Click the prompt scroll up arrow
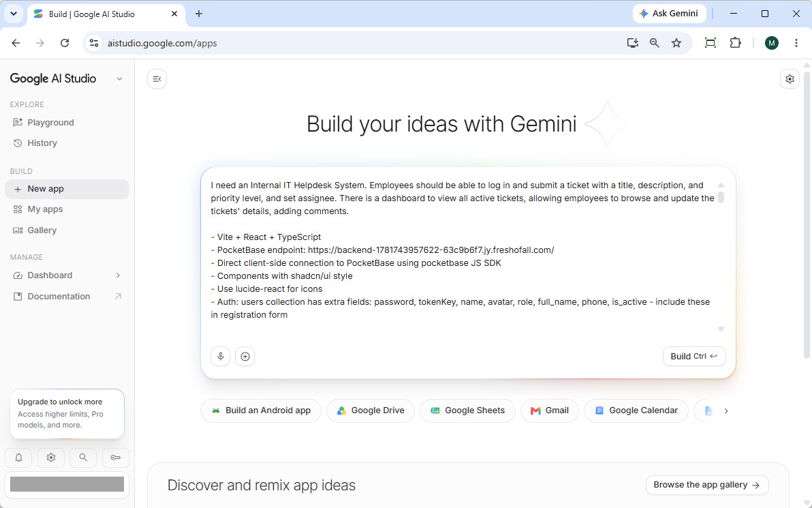 tap(721, 185)
